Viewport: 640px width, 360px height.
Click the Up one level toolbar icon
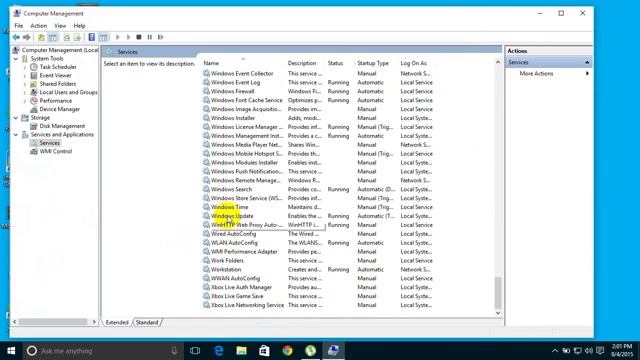41,38
